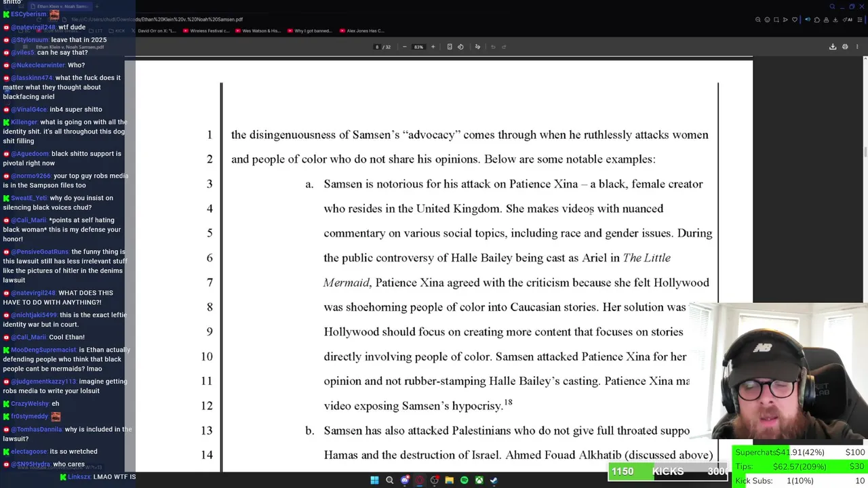Click the zoom magnifier icon in address bar

(x=758, y=20)
